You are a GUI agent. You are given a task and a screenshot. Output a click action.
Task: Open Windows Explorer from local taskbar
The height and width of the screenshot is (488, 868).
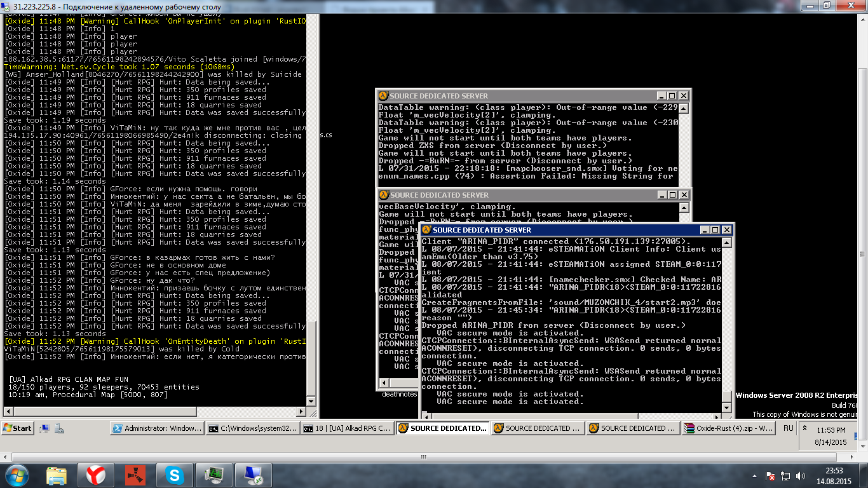click(x=57, y=475)
